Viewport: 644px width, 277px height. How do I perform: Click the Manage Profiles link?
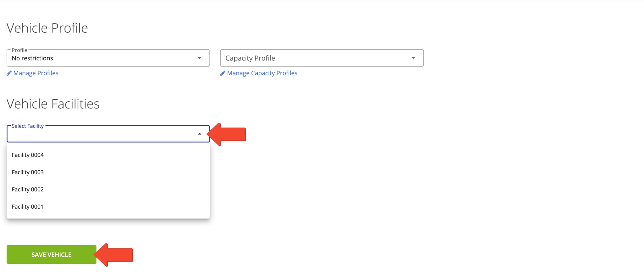(x=36, y=73)
